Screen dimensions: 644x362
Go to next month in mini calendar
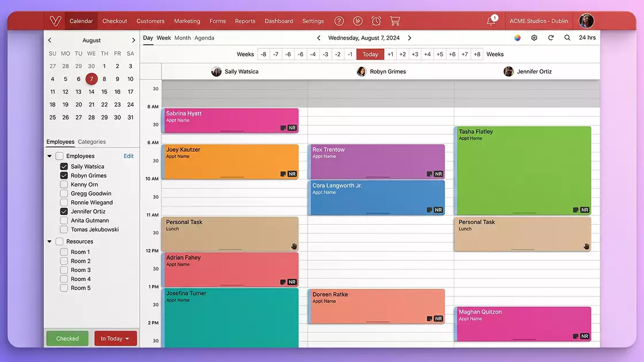[x=133, y=40]
